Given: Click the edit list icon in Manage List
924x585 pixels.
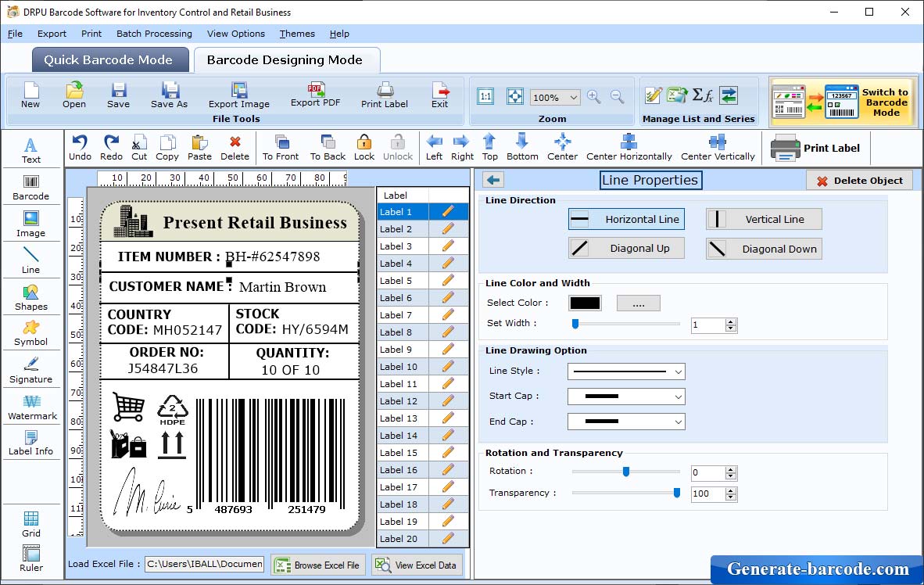Looking at the screenshot, I should pyautogui.click(x=653, y=95).
